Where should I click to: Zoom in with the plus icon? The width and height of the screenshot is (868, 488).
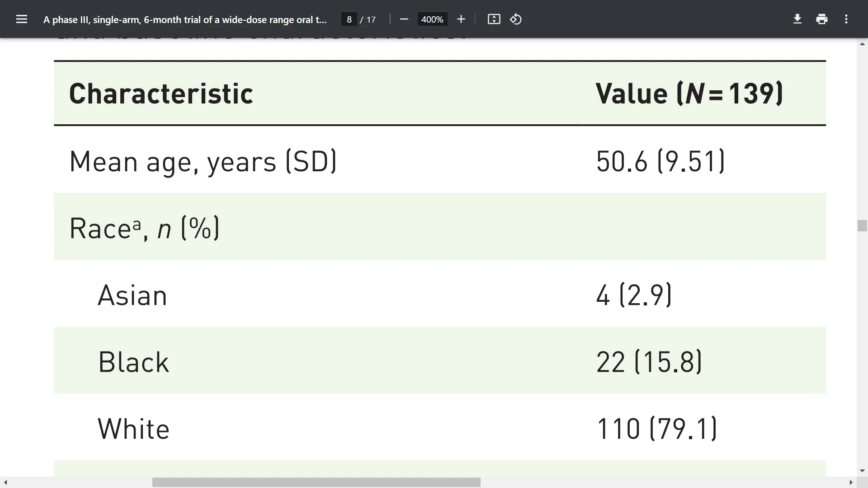click(461, 19)
